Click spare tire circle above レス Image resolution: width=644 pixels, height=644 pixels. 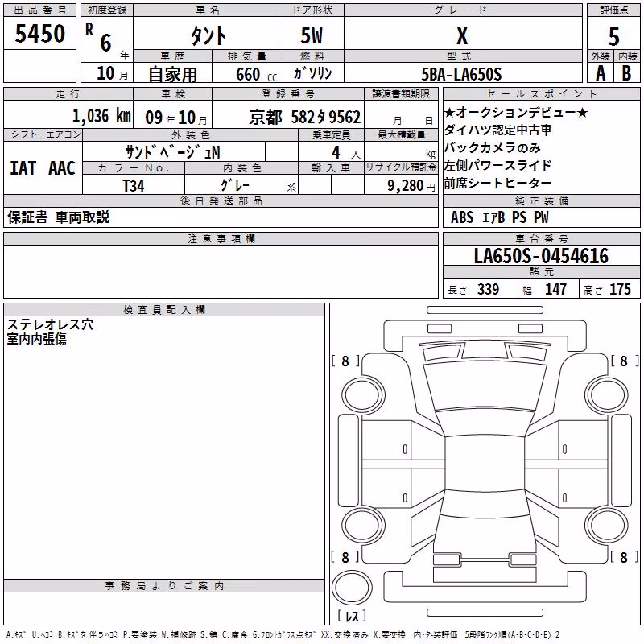pyautogui.click(x=352, y=588)
